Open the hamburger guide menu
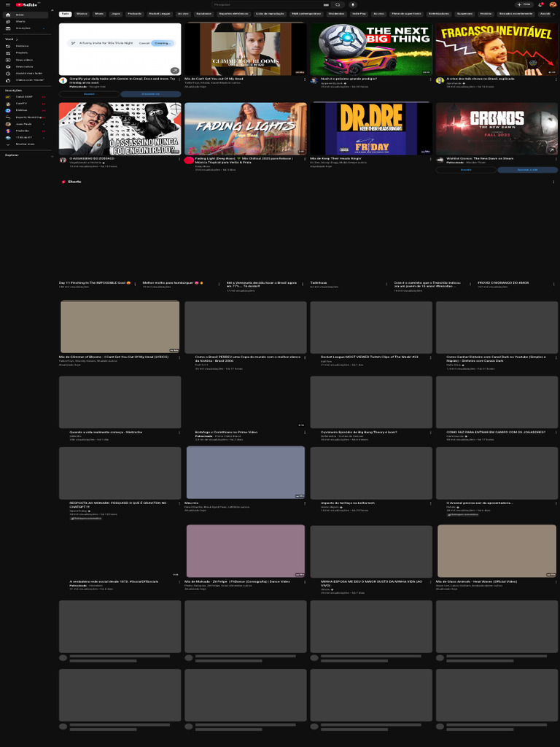 click(x=7, y=4)
